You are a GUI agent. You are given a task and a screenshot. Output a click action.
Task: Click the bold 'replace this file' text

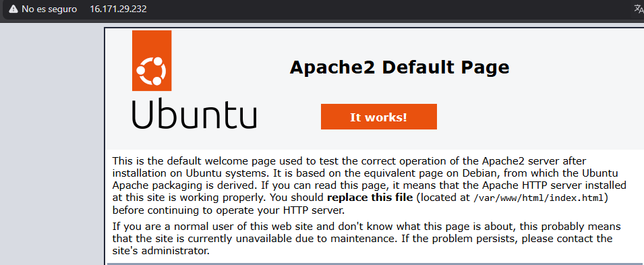pos(370,198)
